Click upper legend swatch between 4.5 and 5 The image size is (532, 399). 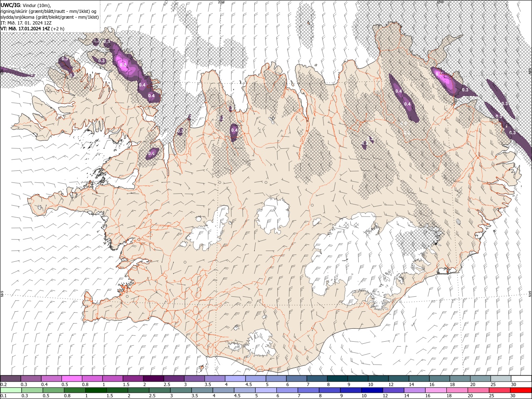[256, 379]
